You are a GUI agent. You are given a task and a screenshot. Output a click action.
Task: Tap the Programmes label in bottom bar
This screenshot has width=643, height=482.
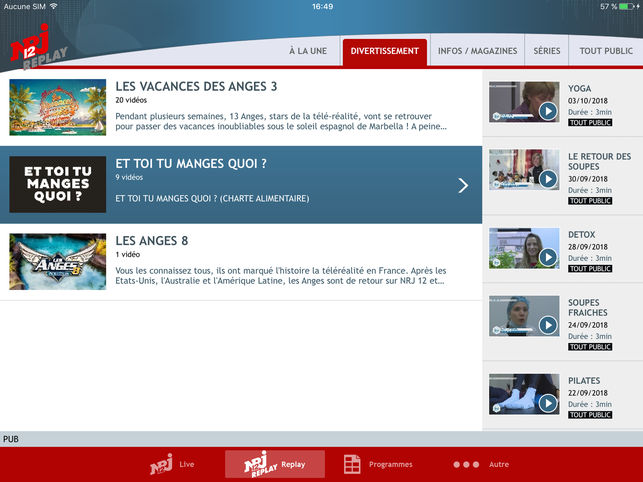(391, 464)
